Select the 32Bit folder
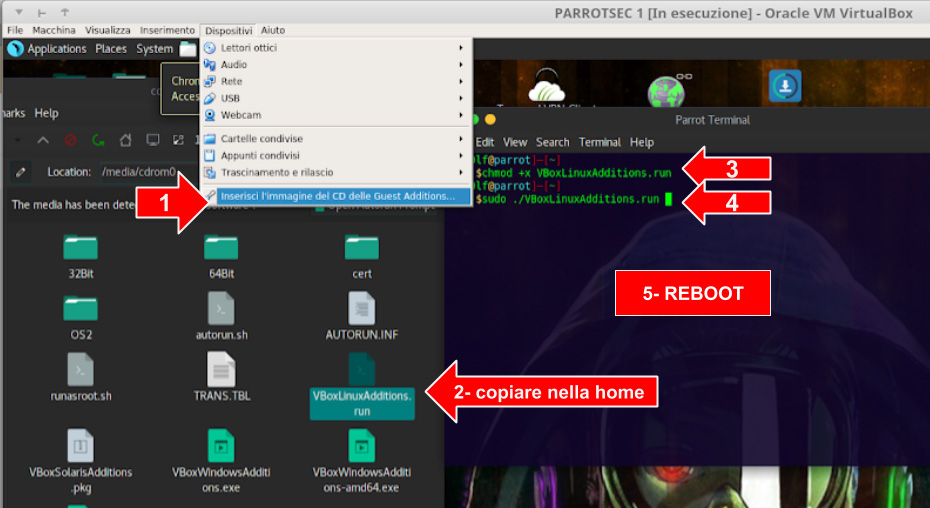This screenshot has height=508, width=930. (81, 257)
